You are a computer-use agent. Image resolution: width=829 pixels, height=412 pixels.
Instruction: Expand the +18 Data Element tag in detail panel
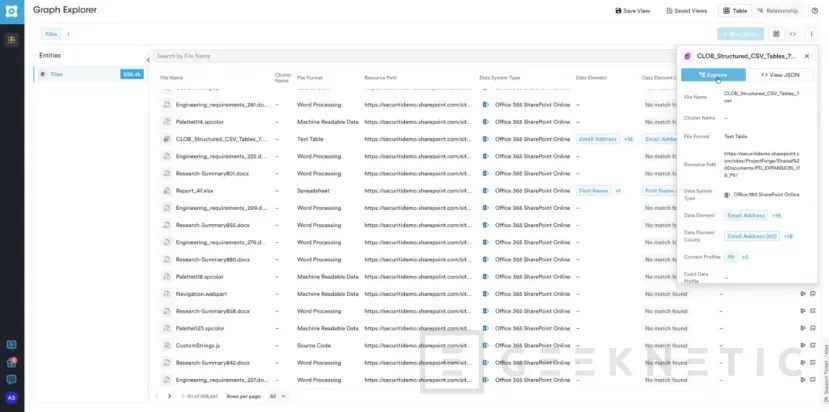tap(776, 216)
